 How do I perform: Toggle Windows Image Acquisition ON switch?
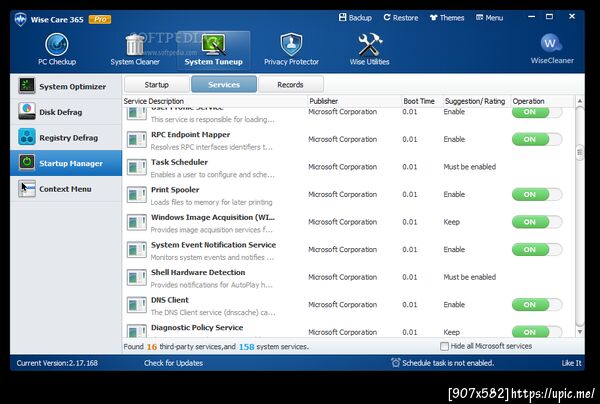[x=537, y=222]
